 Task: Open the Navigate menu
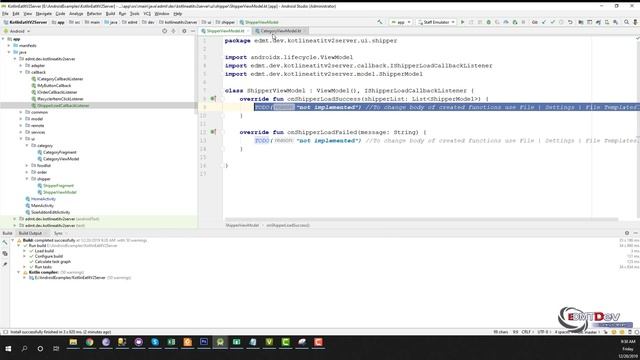(44, 13)
